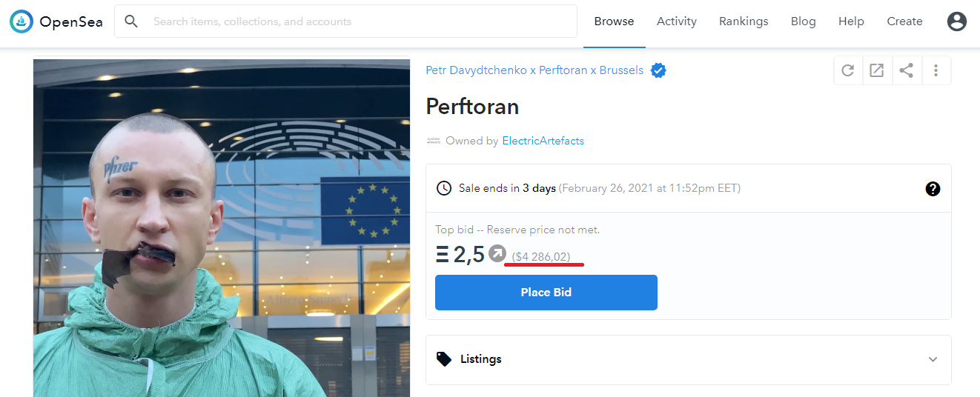The image size is (980, 397).
Task: Click the search magnifier icon
Action: 131,21
